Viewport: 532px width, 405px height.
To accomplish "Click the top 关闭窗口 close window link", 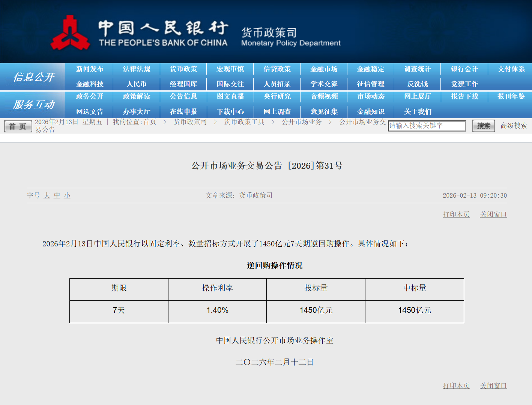I will pyautogui.click(x=493, y=214).
